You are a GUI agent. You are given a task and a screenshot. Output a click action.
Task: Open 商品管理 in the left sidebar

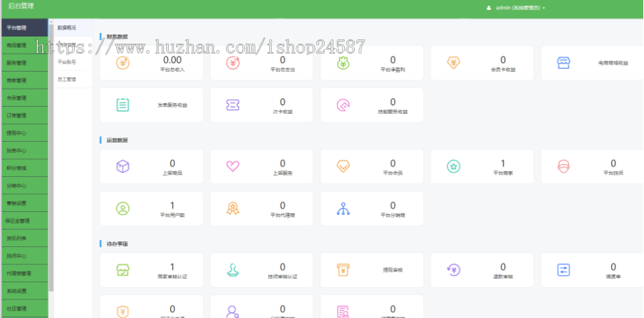[24, 45]
